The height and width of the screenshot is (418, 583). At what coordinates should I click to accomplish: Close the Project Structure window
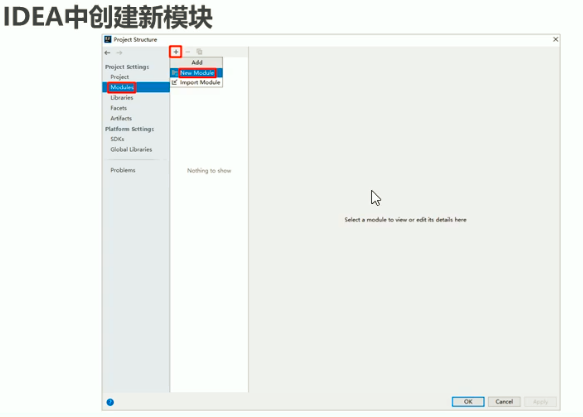point(555,39)
